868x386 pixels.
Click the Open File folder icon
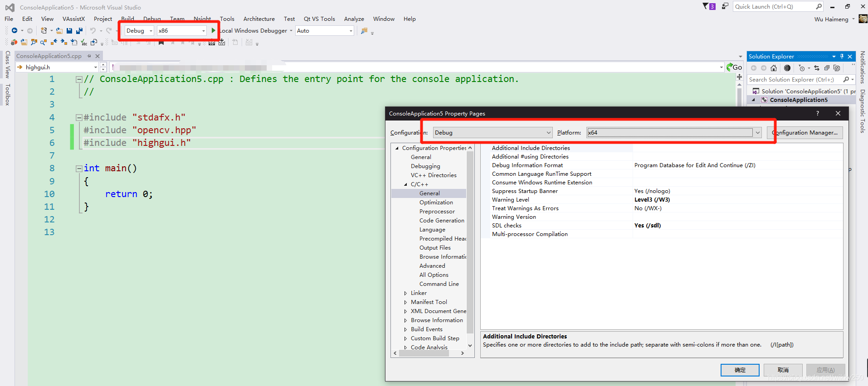click(x=59, y=30)
